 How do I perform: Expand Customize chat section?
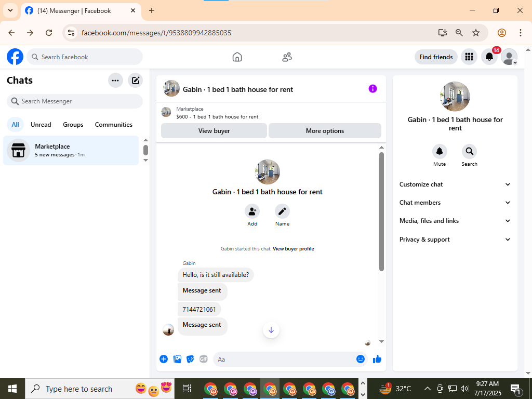455,184
